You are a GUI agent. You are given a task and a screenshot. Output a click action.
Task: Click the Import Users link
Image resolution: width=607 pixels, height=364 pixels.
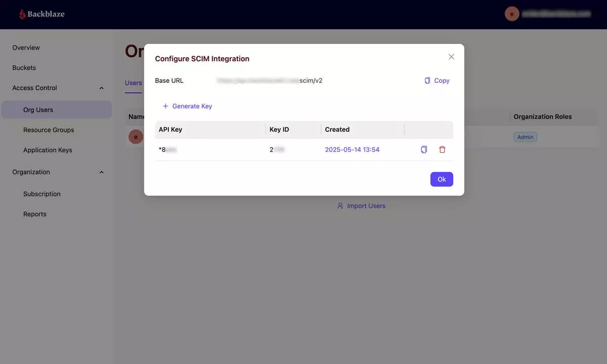361,206
